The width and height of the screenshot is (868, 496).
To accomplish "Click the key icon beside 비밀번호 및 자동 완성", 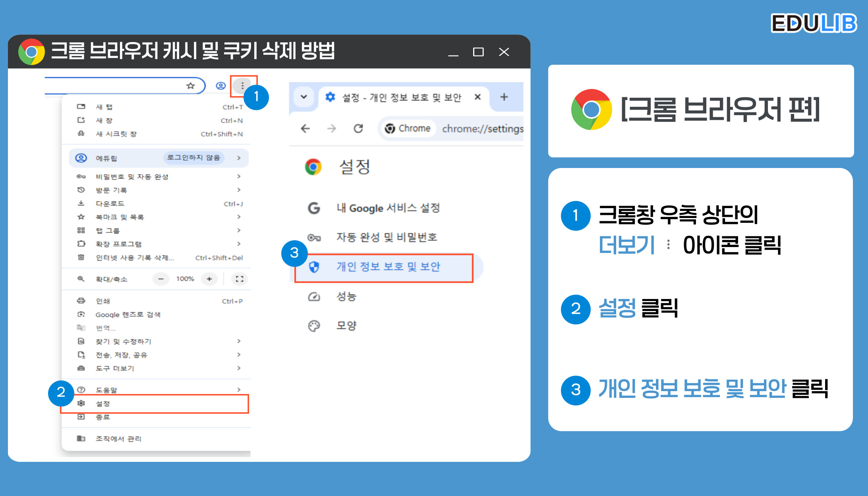I will click(81, 176).
